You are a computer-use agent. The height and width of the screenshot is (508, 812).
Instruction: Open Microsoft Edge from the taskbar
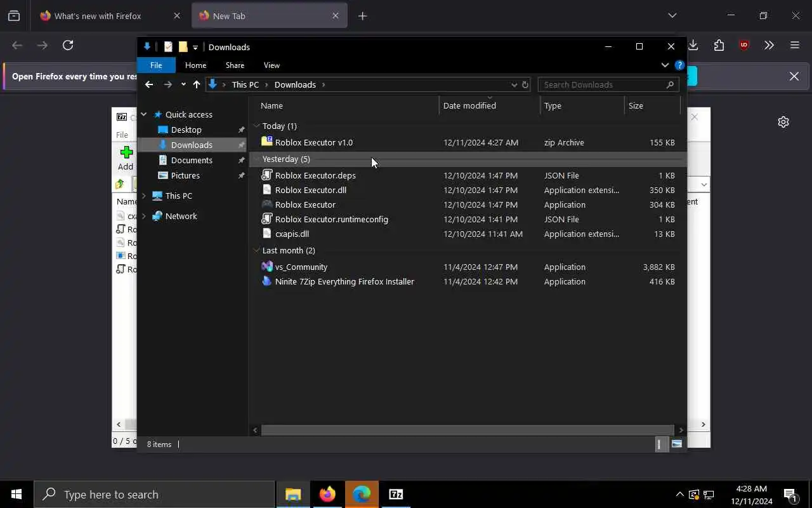(x=362, y=494)
